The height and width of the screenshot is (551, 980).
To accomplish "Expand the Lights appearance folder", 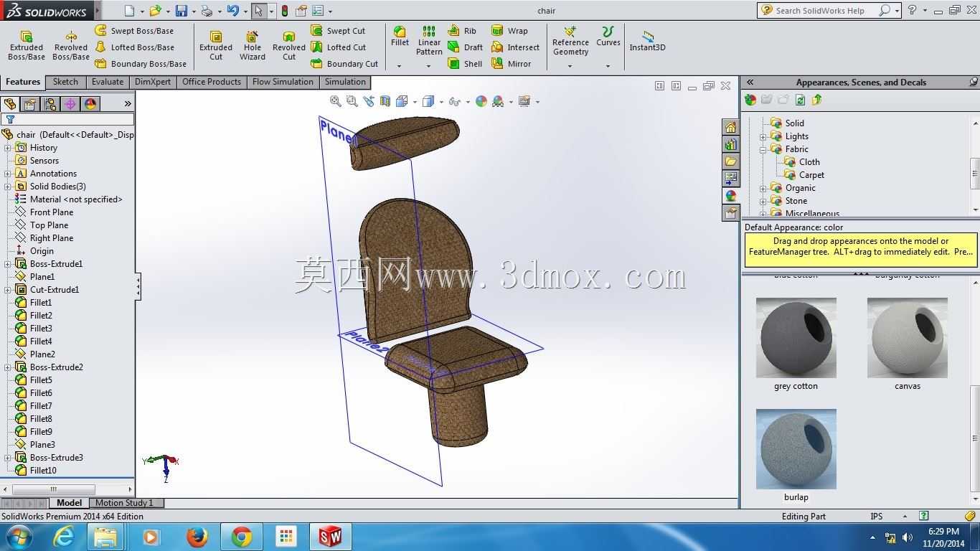I will (x=763, y=136).
